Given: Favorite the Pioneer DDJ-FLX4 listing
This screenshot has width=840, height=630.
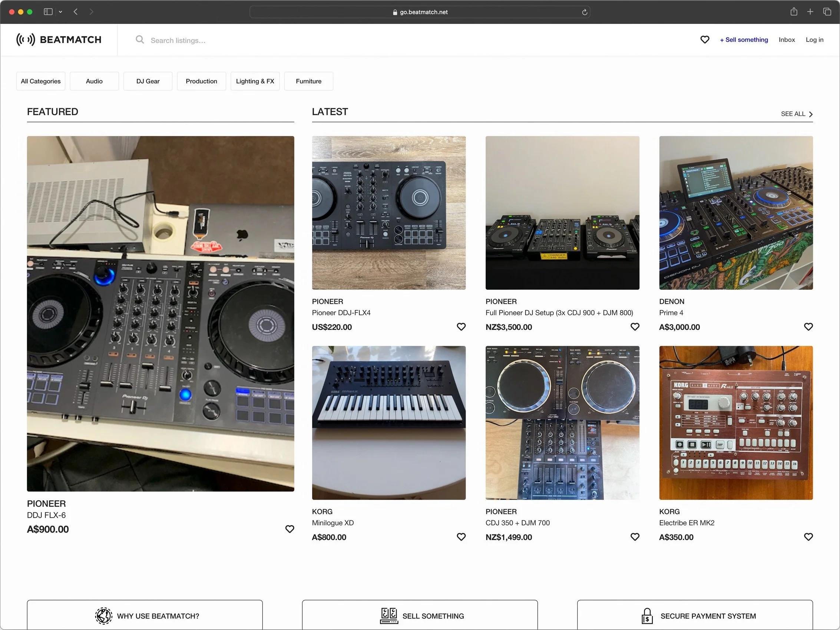Looking at the screenshot, I should pos(461,326).
